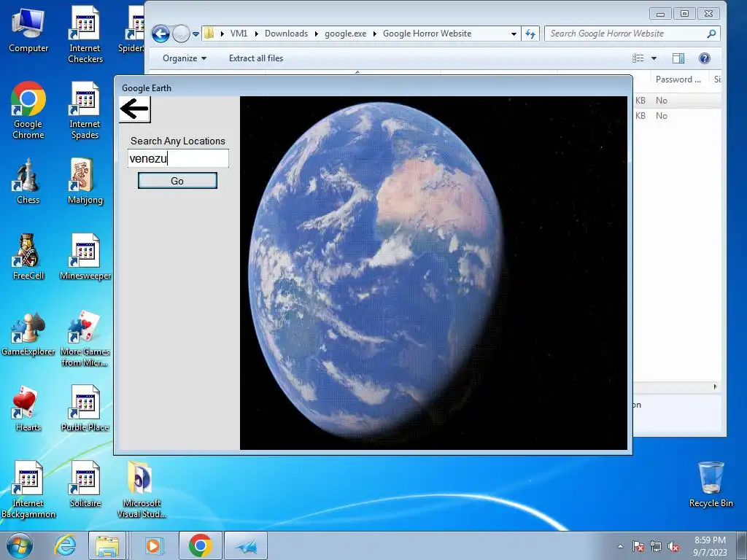Open Windows Media Player taskbar icon
This screenshot has height=560, width=747.
(153, 545)
